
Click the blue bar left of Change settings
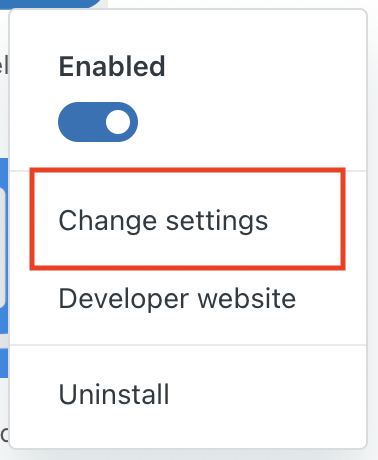(4, 246)
